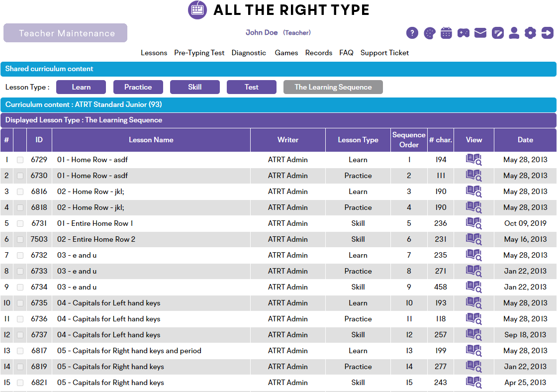
Task: Check the box for lesson 6733
Action: pyautogui.click(x=20, y=272)
